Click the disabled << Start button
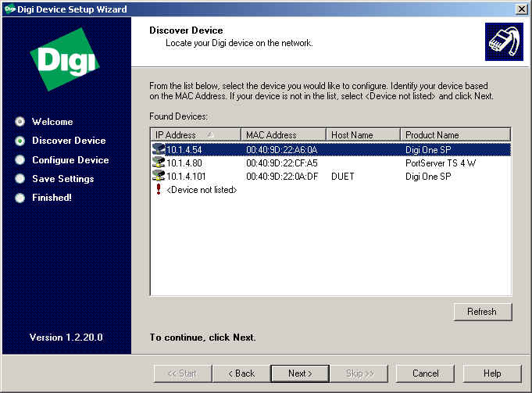532x393 pixels. pos(183,373)
